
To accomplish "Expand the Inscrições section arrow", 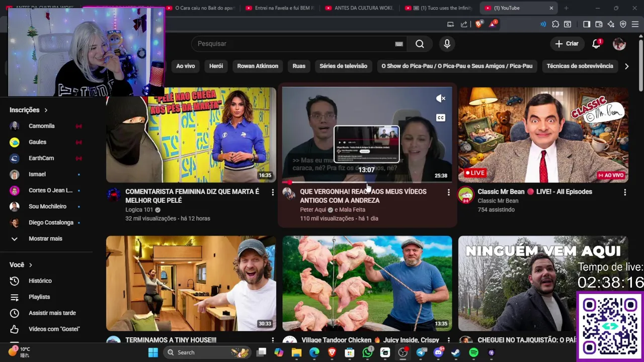I will pos(46,110).
